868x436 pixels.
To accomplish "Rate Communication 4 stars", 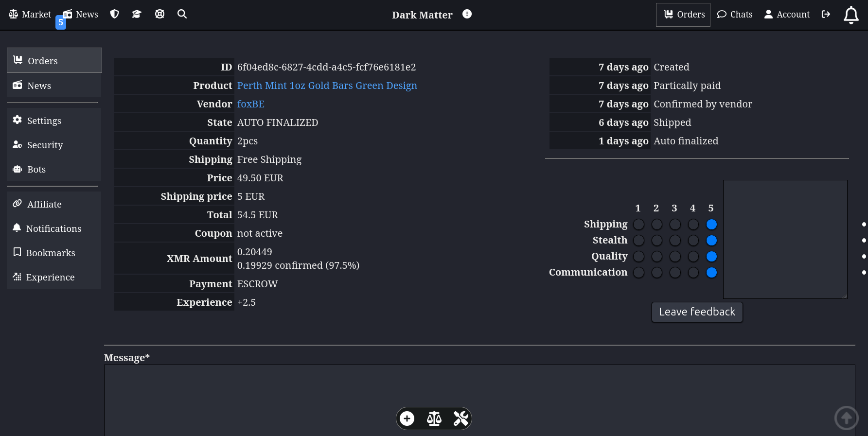I will (693, 272).
